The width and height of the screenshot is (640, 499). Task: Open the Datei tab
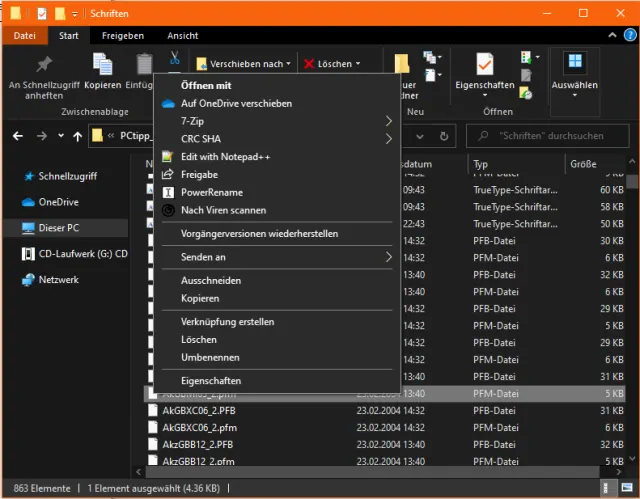25,36
